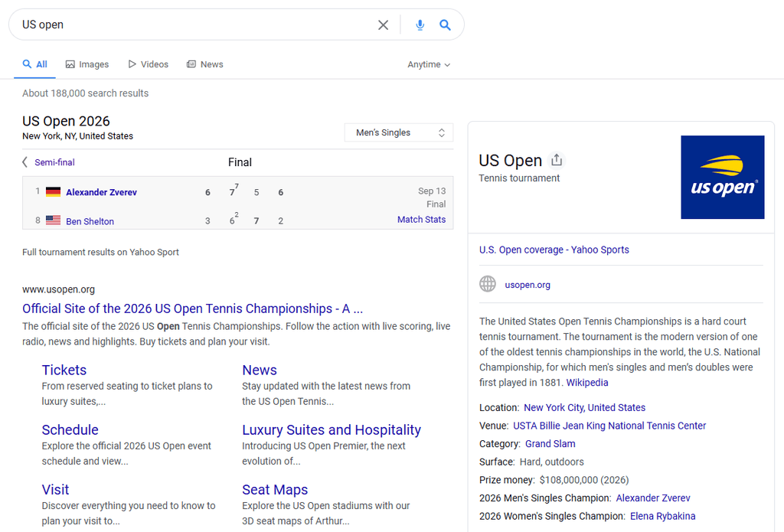784x532 pixels.
Task: Open the Men's Singles dropdown
Action: click(399, 132)
